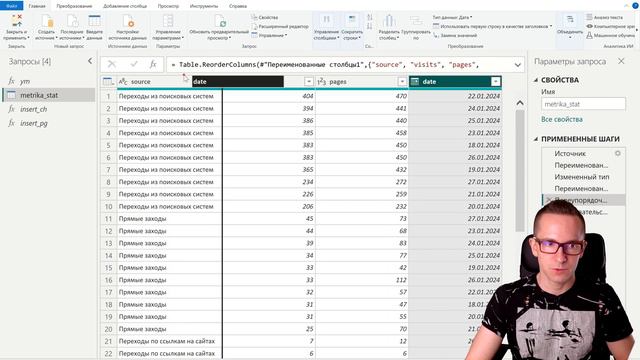640x360 pixels.
Task: Select the Измененный тип step
Action: 584,177
